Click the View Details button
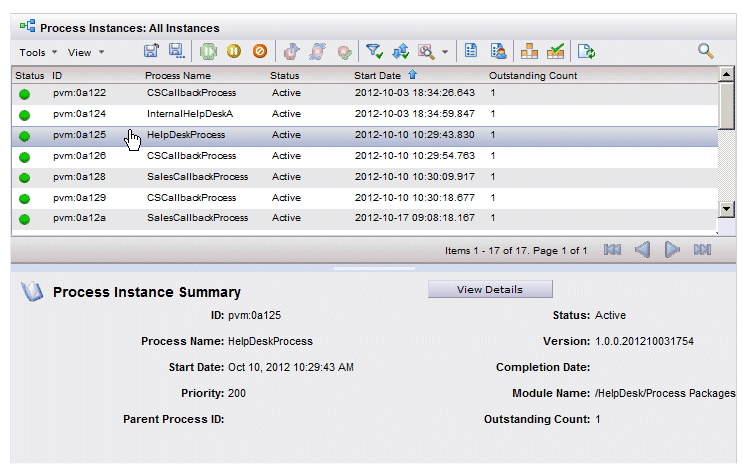Viewport: 743px width, 474px height. pyautogui.click(x=490, y=289)
